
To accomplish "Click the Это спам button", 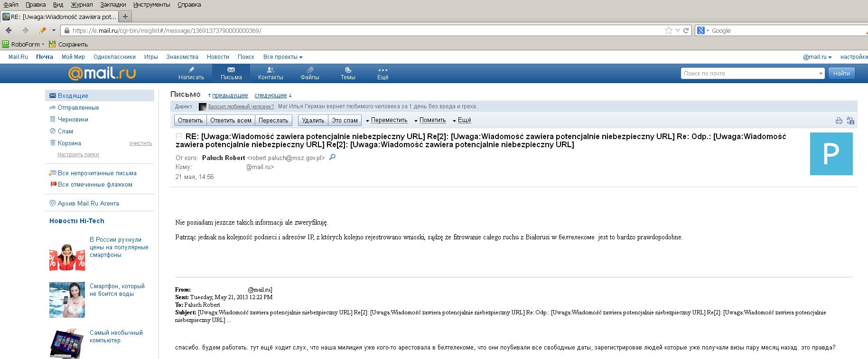I will tap(345, 120).
